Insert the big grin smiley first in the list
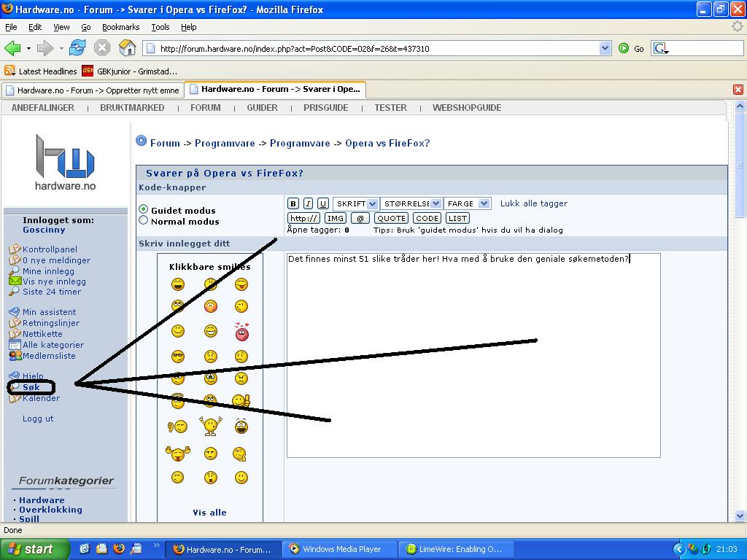The width and height of the screenshot is (747, 560). coord(178,284)
